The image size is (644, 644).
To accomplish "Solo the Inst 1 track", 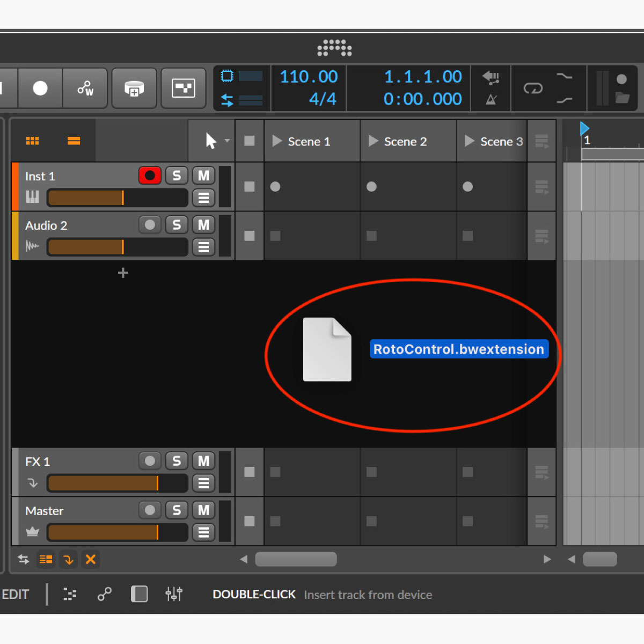I will 177,175.
